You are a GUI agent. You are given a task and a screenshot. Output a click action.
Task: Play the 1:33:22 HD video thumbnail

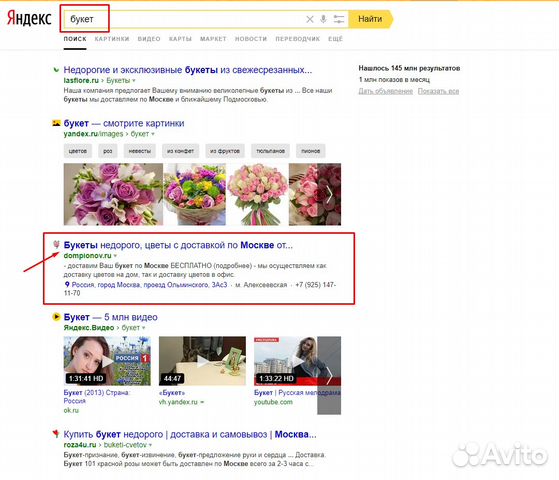286,361
